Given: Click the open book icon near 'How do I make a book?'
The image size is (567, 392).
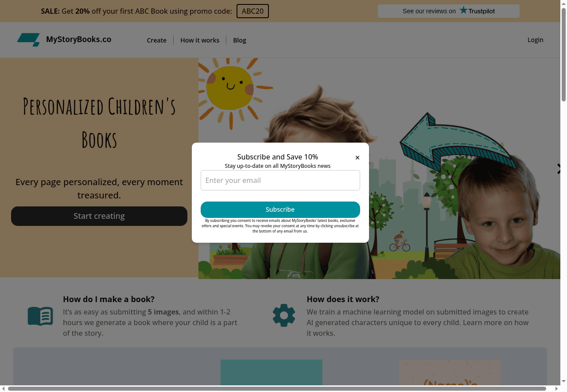Looking at the screenshot, I should click(40, 315).
